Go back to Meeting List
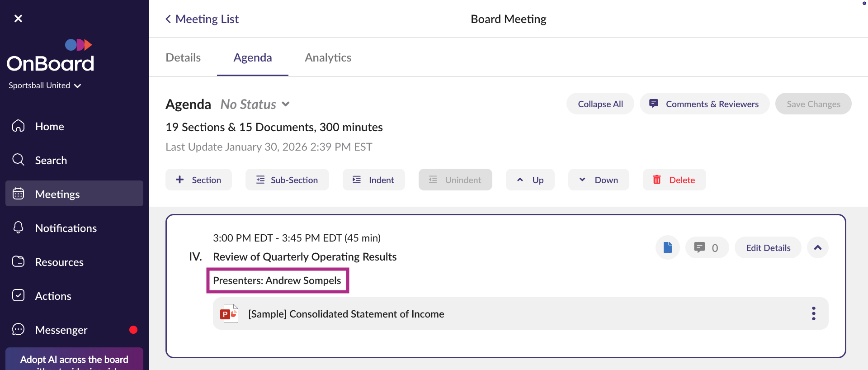Screen dimensions: 868x370 click(202, 19)
